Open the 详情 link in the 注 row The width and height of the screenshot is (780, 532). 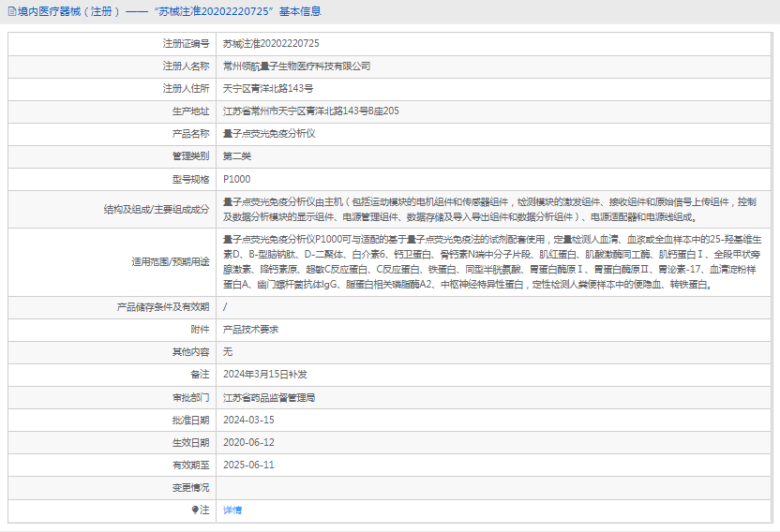tap(232, 510)
